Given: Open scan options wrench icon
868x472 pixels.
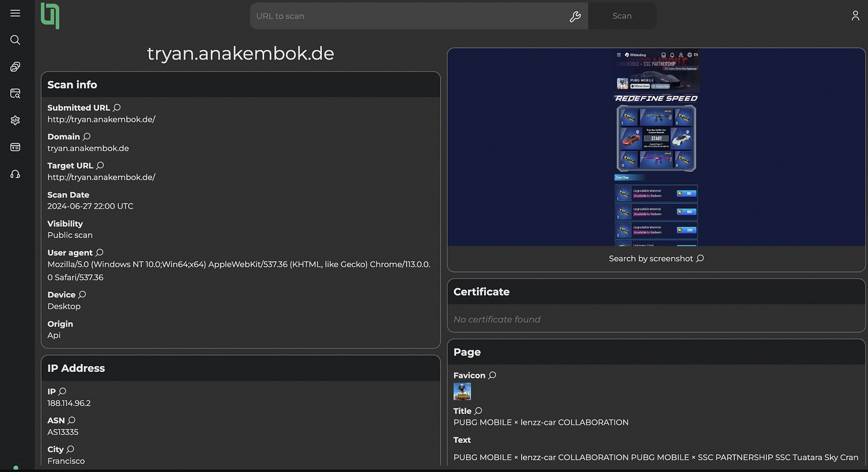Looking at the screenshot, I should click(x=575, y=16).
